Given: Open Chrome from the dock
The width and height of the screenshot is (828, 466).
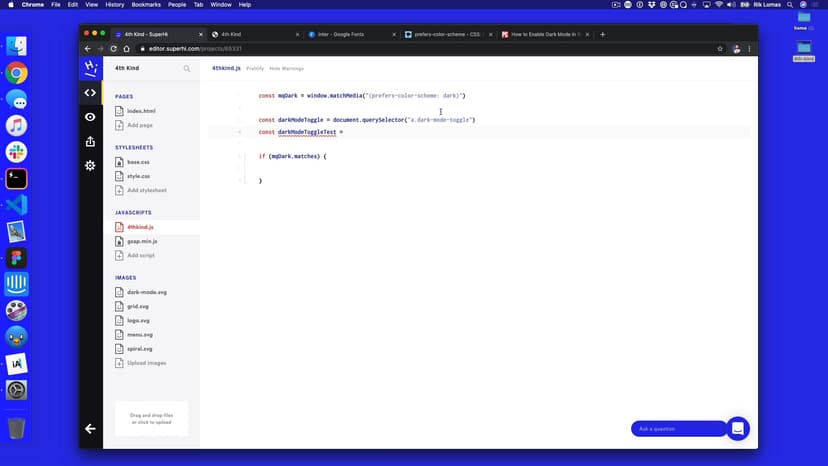Looking at the screenshot, I should 16,73.
